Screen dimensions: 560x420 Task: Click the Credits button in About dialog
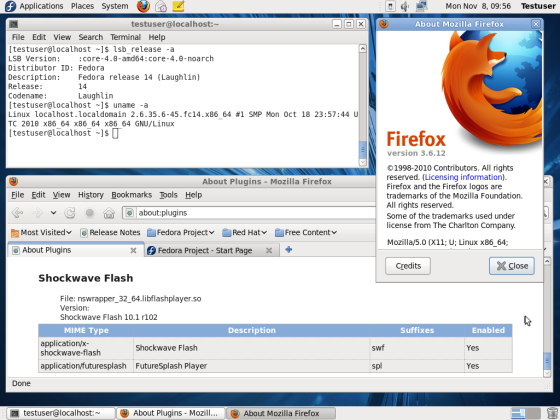[408, 266]
